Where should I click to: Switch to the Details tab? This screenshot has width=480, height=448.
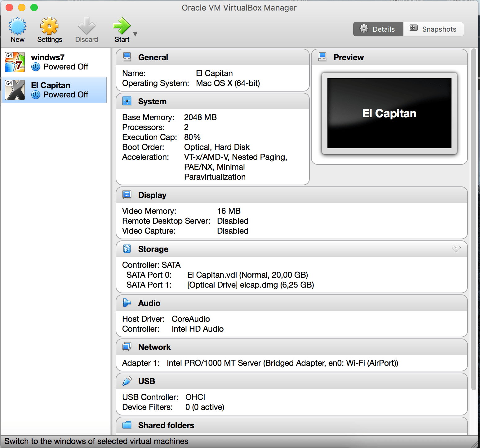click(378, 29)
